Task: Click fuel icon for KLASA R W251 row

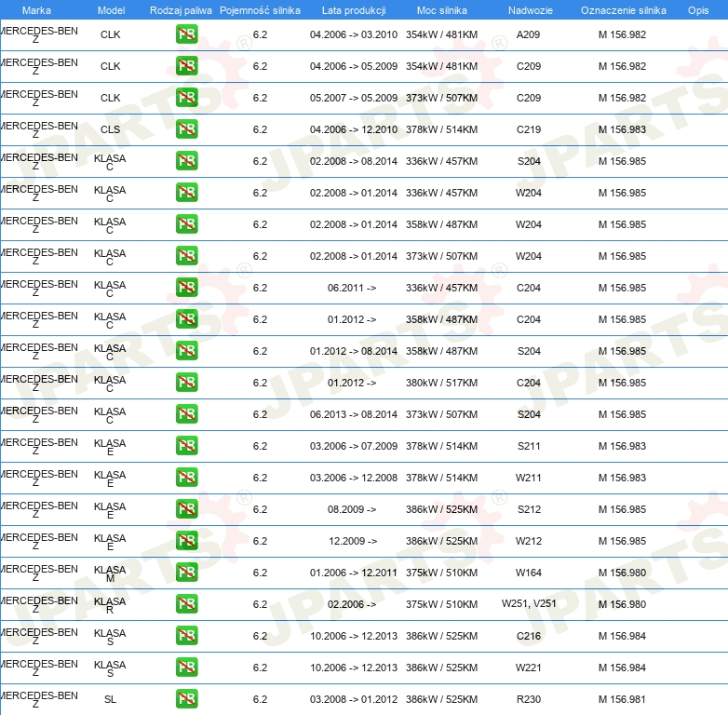Action: point(186,603)
